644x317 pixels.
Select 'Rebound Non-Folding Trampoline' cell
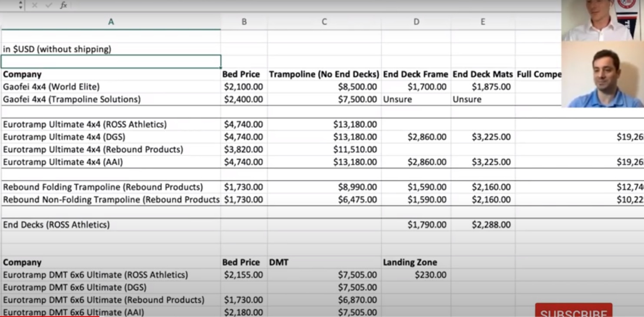[x=111, y=200]
